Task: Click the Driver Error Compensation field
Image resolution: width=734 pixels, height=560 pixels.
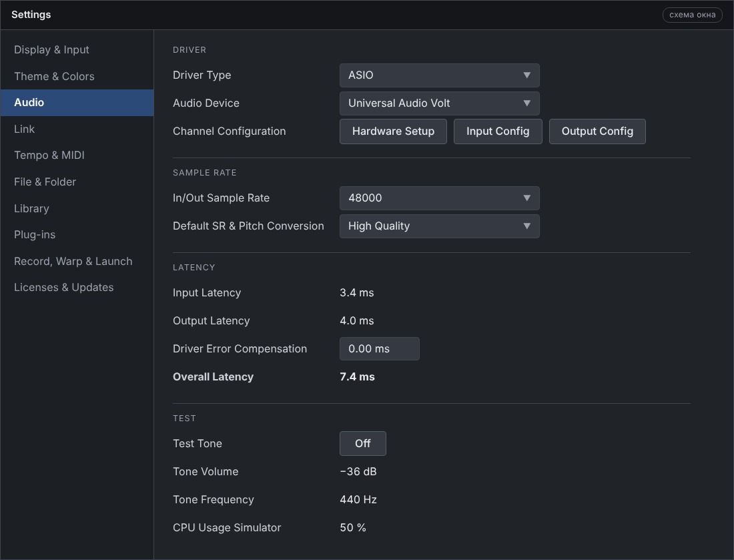Action: tap(380, 349)
